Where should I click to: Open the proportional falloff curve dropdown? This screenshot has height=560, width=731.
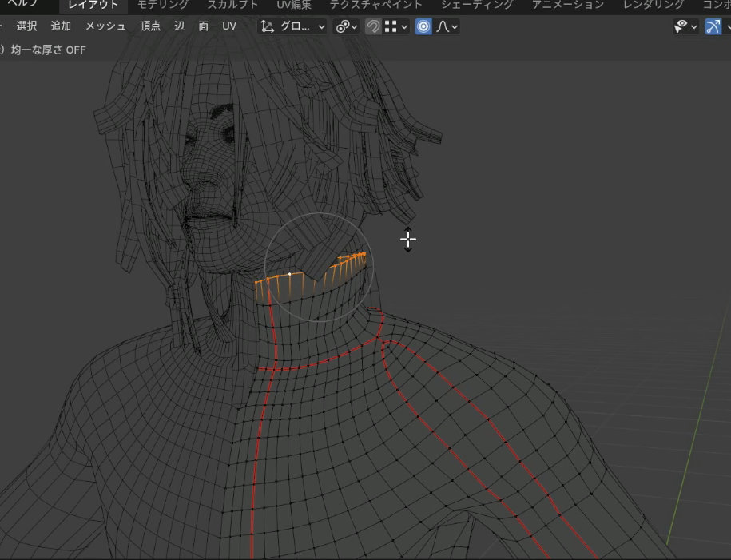point(447,26)
